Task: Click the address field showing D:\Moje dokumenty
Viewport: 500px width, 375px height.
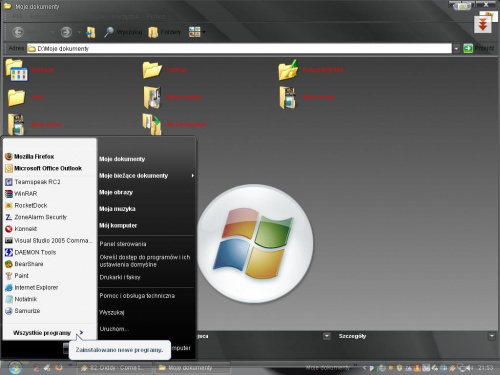Action: coord(239,49)
